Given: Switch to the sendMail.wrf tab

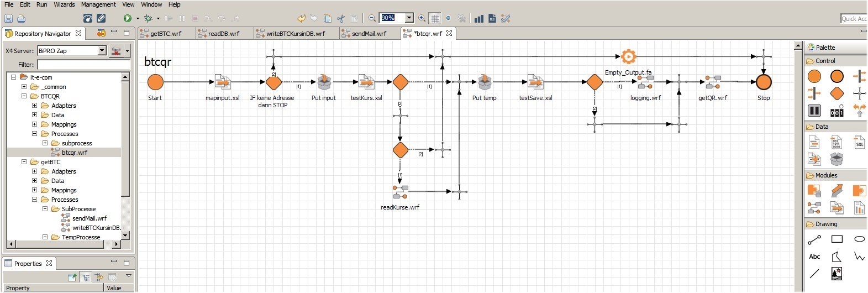Looking at the screenshot, I should [369, 34].
